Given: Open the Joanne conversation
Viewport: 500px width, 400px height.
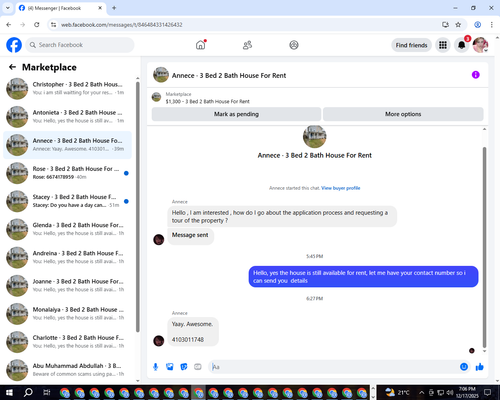Looking at the screenshot, I should point(68,286).
